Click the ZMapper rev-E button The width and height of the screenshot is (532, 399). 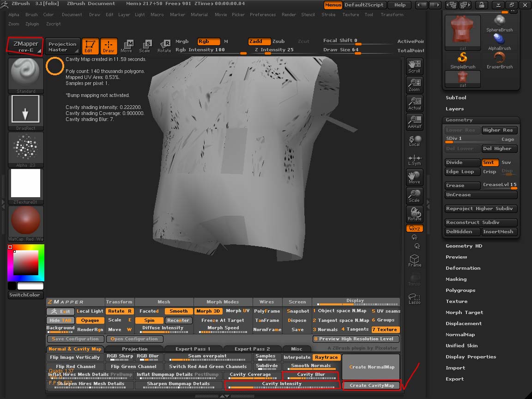point(25,47)
